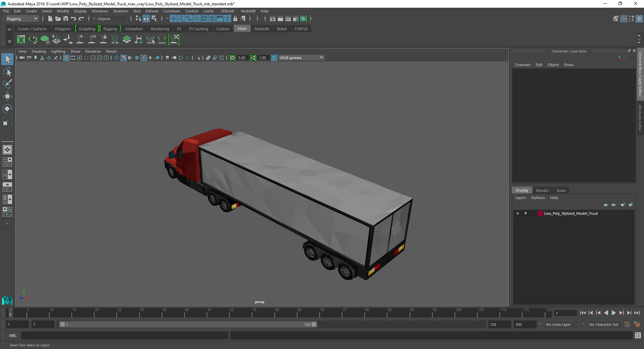Click the XGen guide lock icon
Image resolution: width=644 pixels, height=349 pixels.
tap(104, 40)
